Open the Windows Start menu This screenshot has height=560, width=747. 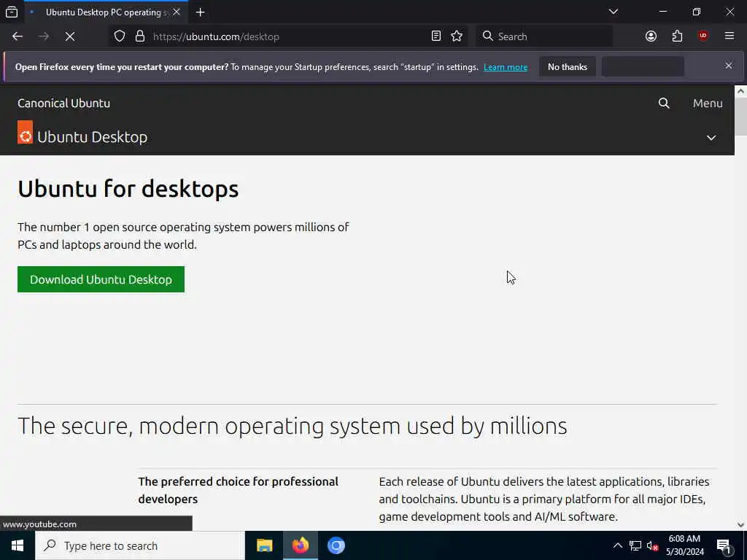[18, 545]
